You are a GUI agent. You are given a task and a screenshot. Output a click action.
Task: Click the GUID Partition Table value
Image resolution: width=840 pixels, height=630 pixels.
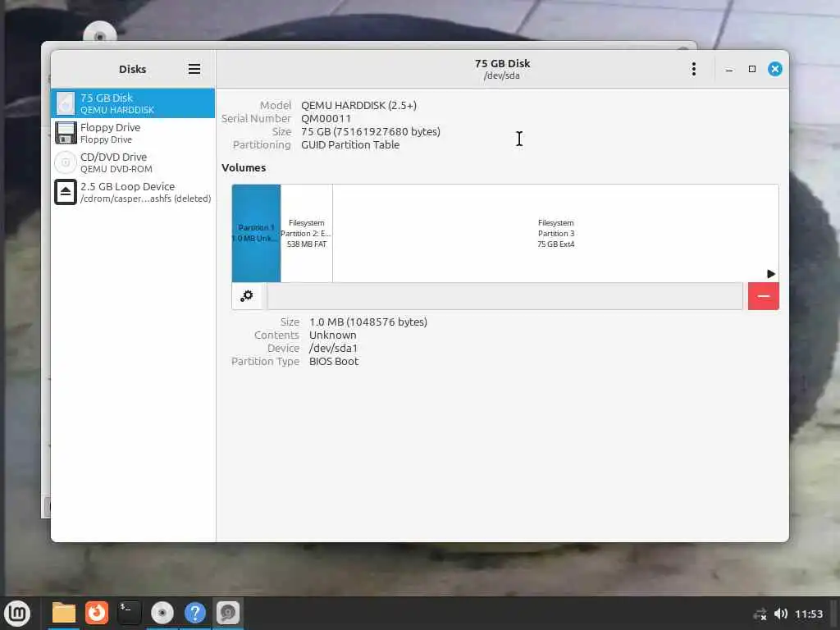pos(349,144)
